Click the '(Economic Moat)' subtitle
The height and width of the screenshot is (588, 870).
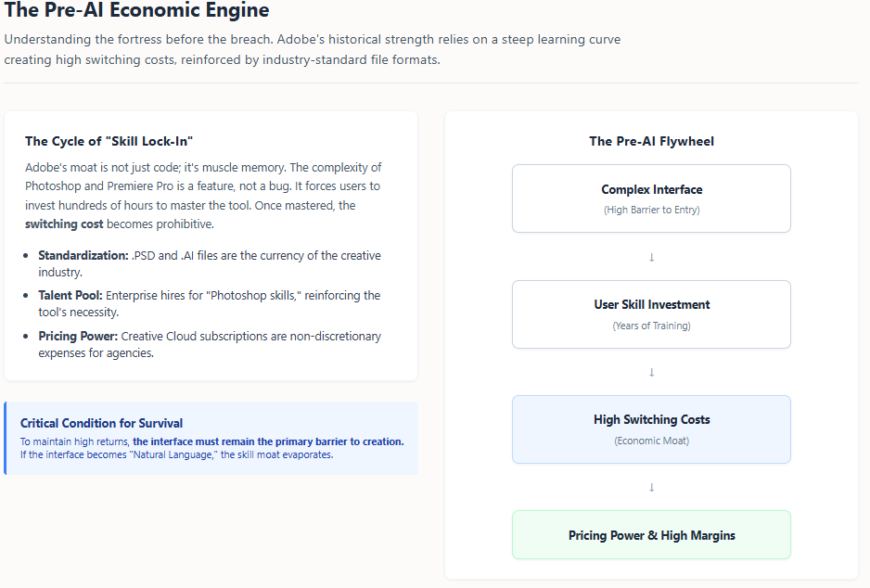(x=651, y=441)
